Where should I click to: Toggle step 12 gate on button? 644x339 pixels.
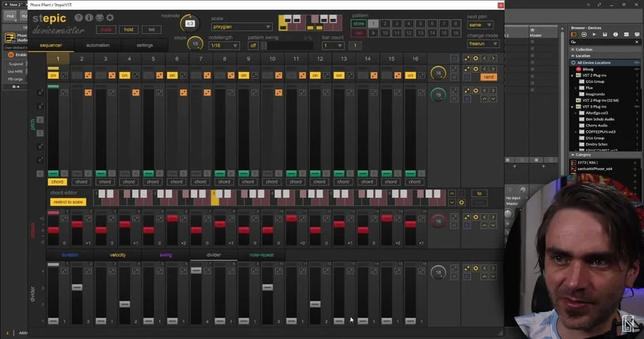tap(315, 76)
